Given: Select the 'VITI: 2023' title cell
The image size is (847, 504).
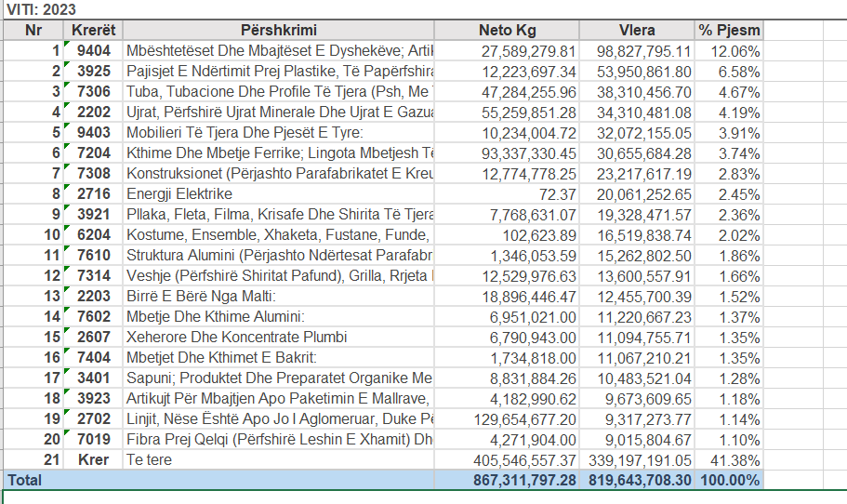Looking at the screenshot, I should coord(42,9).
